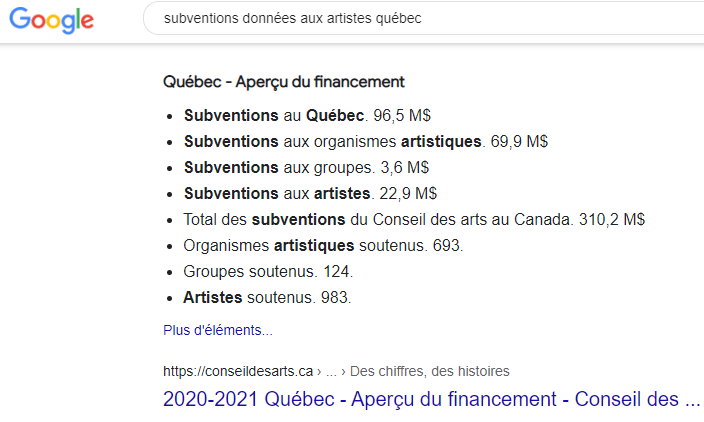Click the Google logo
This screenshot has width=704, height=422.
pos(51,20)
